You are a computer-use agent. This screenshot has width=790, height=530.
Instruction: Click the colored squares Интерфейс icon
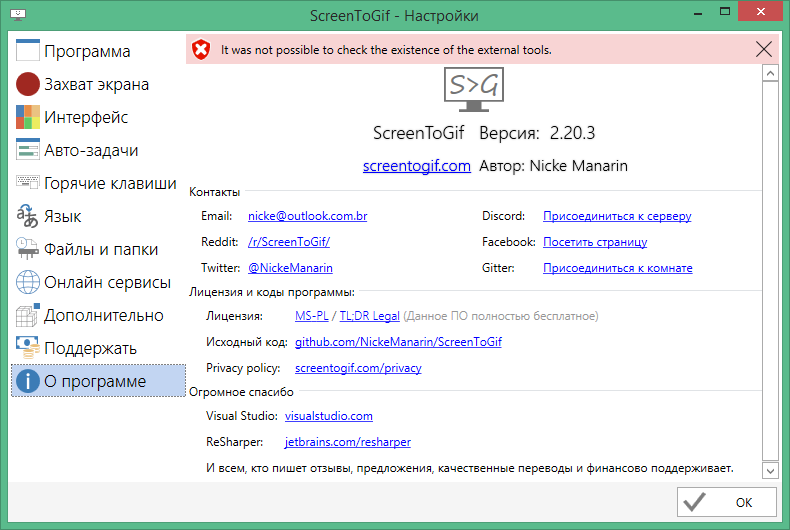28,117
